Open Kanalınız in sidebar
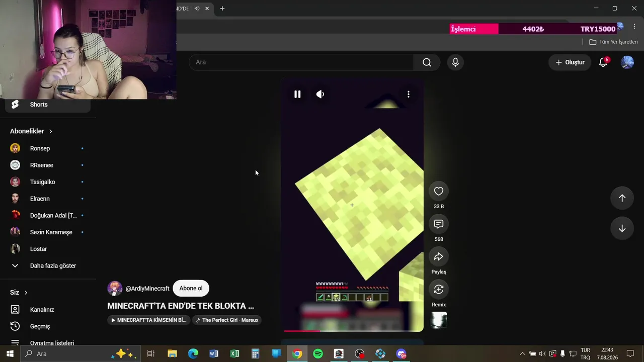The width and height of the screenshot is (644, 362). click(48, 310)
